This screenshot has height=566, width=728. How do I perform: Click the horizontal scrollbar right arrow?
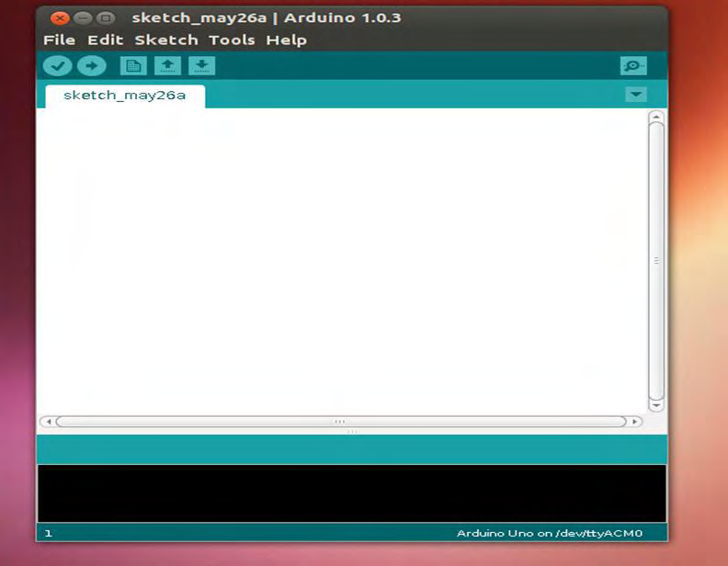click(x=634, y=422)
